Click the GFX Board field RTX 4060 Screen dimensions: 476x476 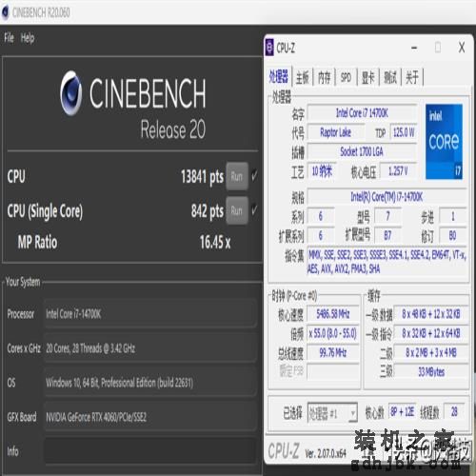point(150,417)
